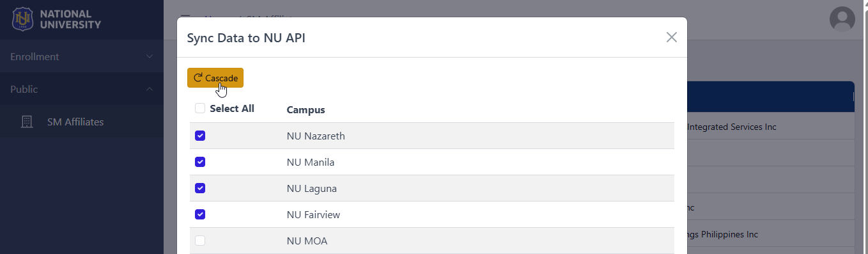This screenshot has width=868, height=254.
Task: Click the Cascade button
Action: click(215, 78)
